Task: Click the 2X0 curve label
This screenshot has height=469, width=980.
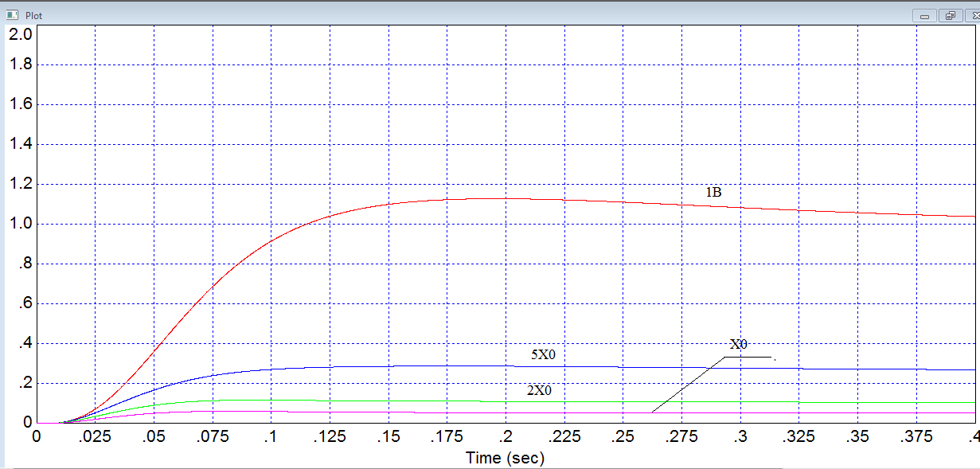Action: pyautogui.click(x=540, y=390)
